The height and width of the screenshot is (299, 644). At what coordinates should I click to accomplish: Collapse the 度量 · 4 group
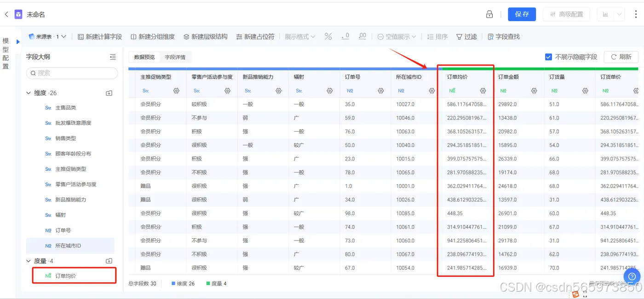29,261
